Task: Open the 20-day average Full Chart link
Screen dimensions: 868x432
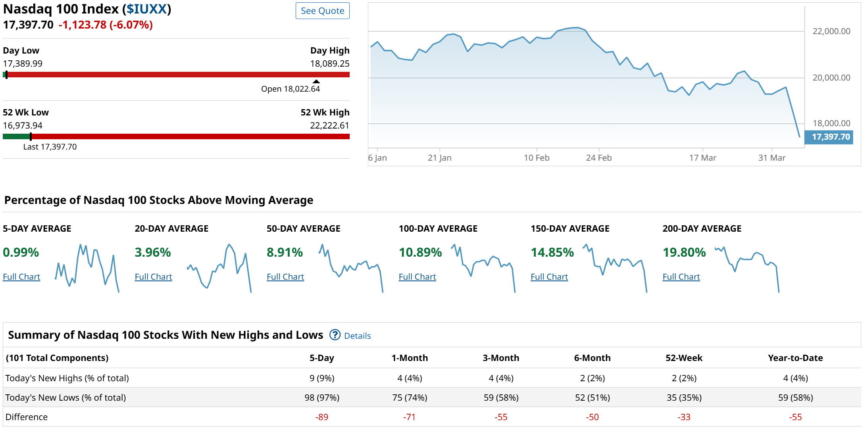Action: coord(153,276)
